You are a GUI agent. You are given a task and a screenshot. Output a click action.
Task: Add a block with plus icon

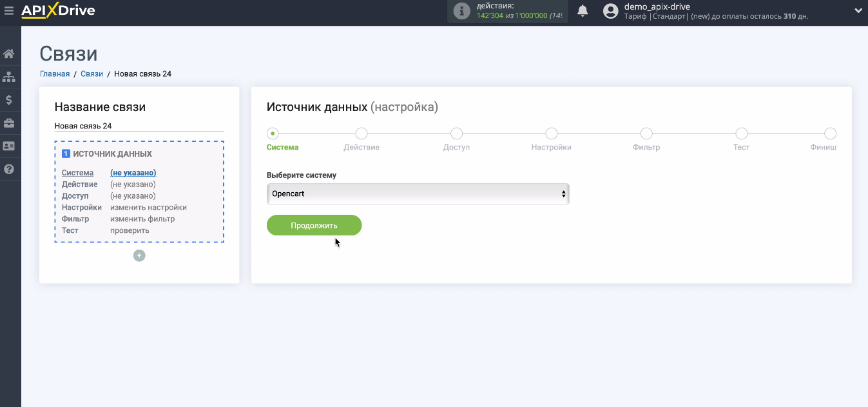(x=139, y=255)
